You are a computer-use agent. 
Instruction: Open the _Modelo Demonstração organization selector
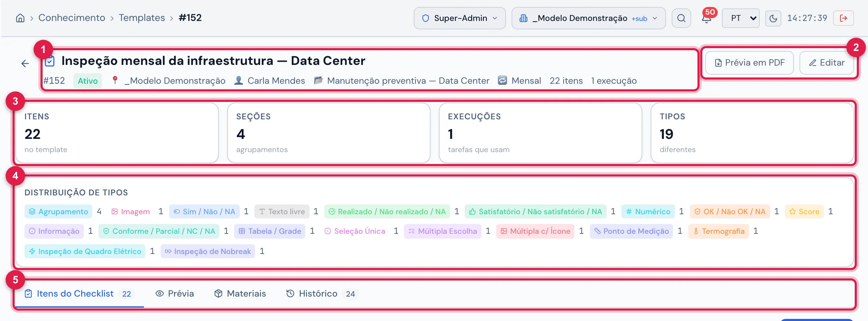pyautogui.click(x=588, y=18)
